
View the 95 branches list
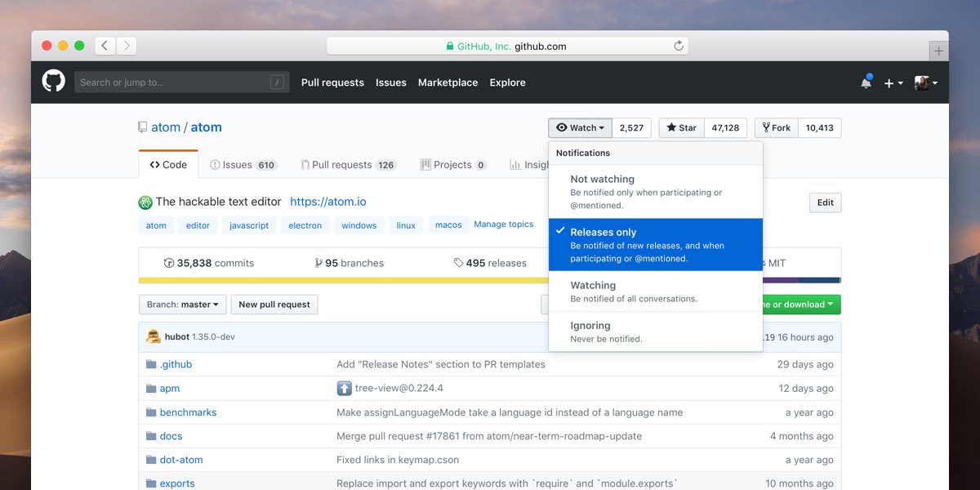(x=349, y=263)
